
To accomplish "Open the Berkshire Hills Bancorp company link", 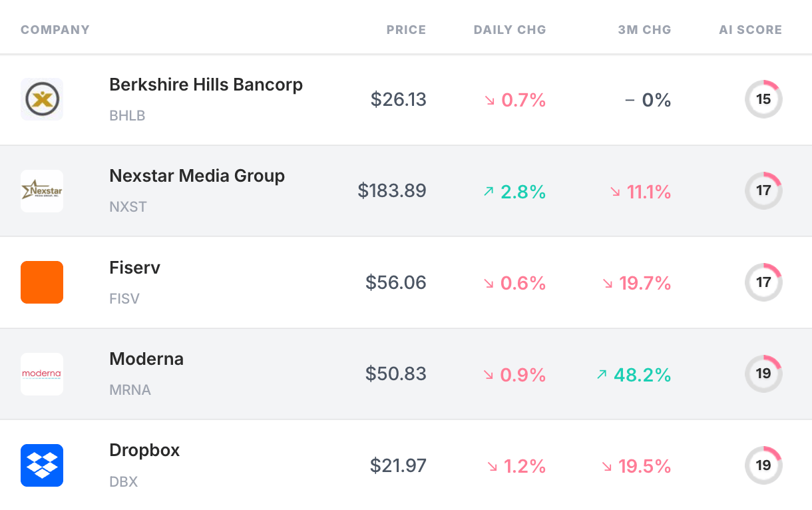I will click(206, 85).
